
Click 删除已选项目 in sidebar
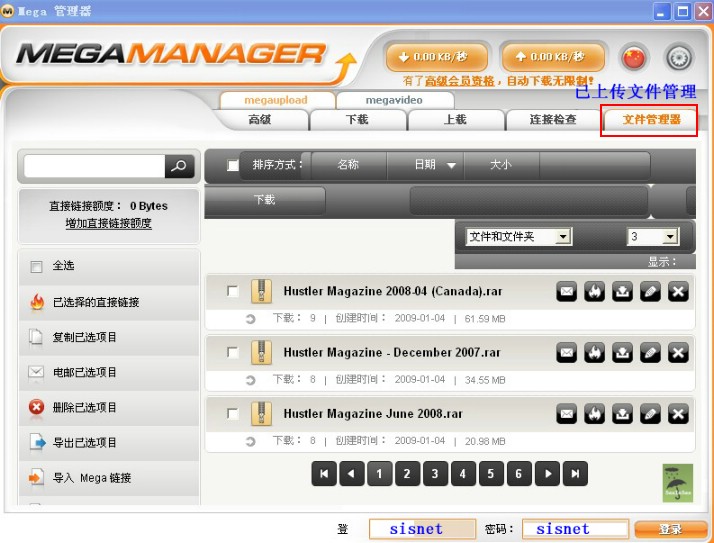pos(109,408)
